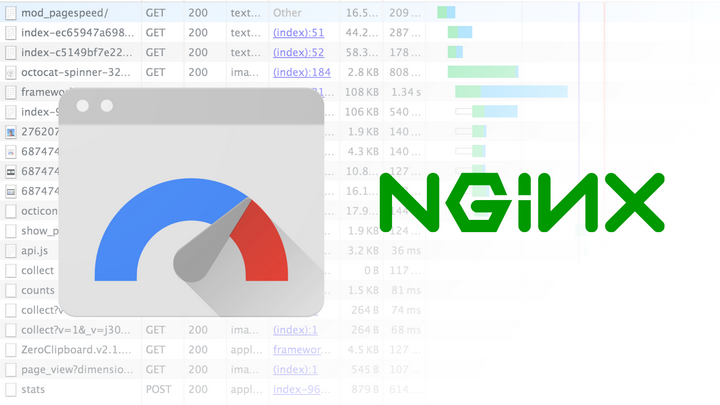Select the counts request entry
This screenshot has width=720, height=405.
pyautogui.click(x=38, y=290)
